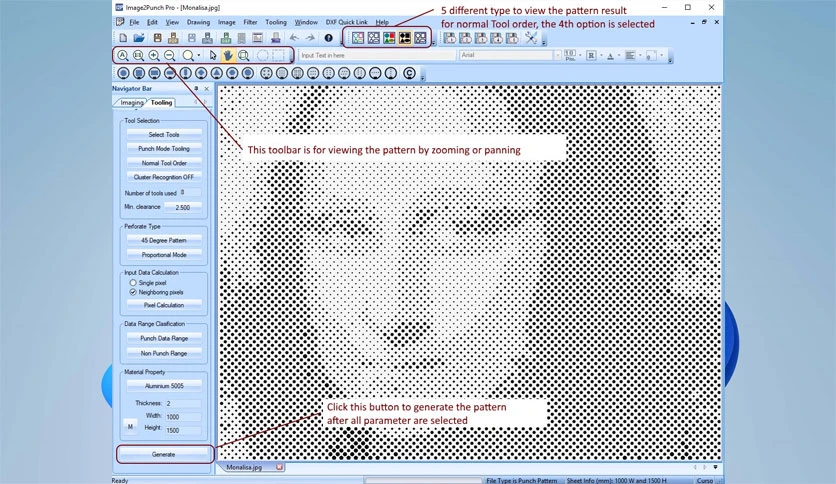The image size is (836, 484).
Task: Click the Undo arrow icon
Action: [x=294, y=38]
